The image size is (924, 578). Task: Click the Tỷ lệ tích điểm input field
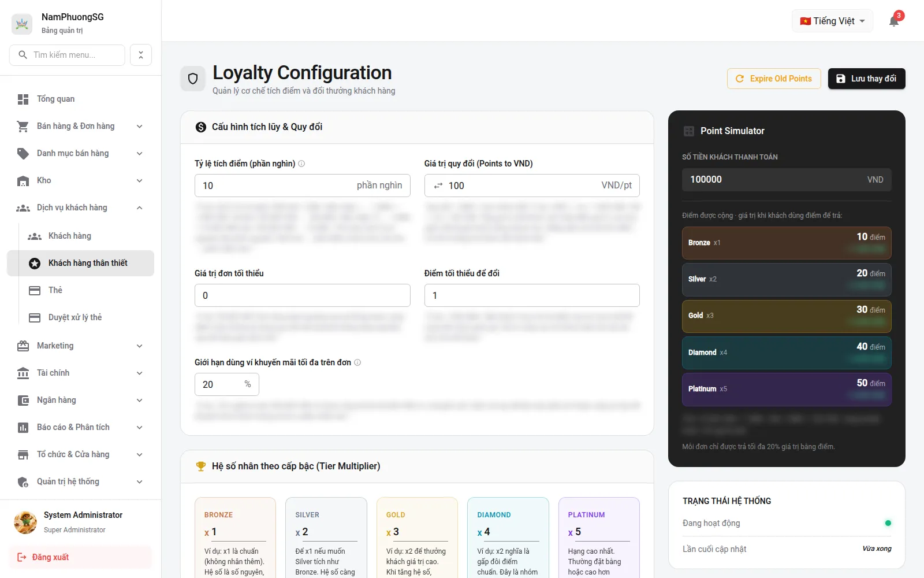point(302,186)
